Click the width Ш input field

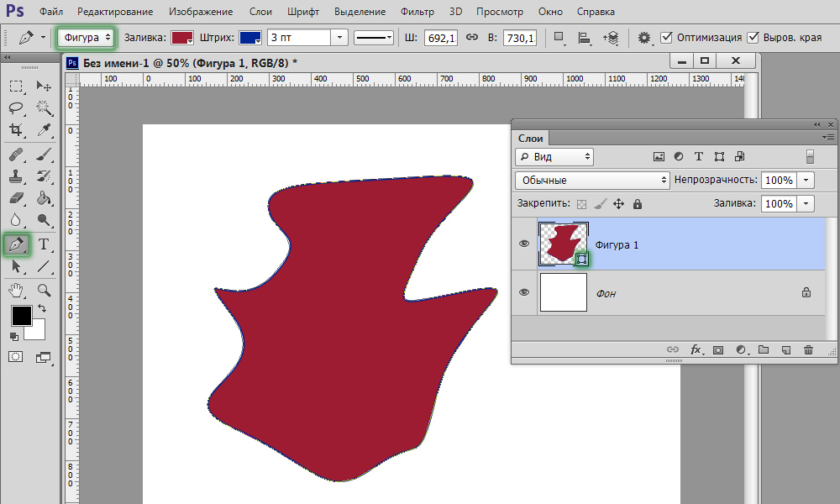(x=439, y=38)
